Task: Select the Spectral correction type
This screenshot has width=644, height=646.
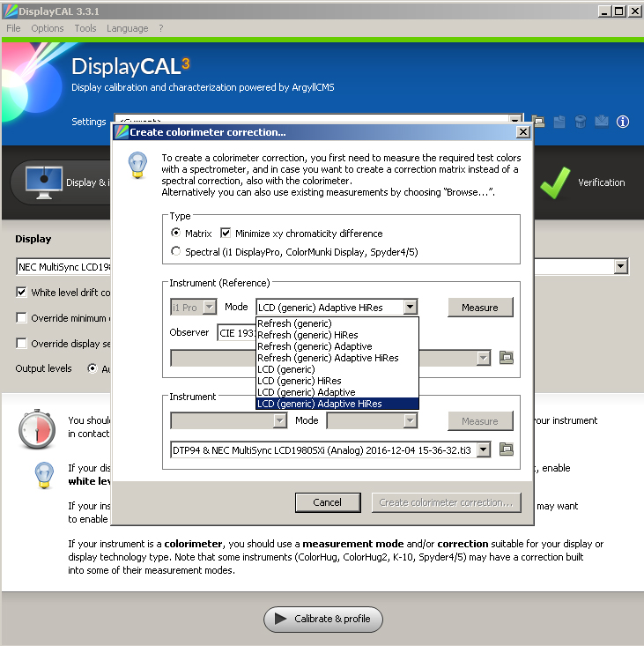Action: click(176, 251)
